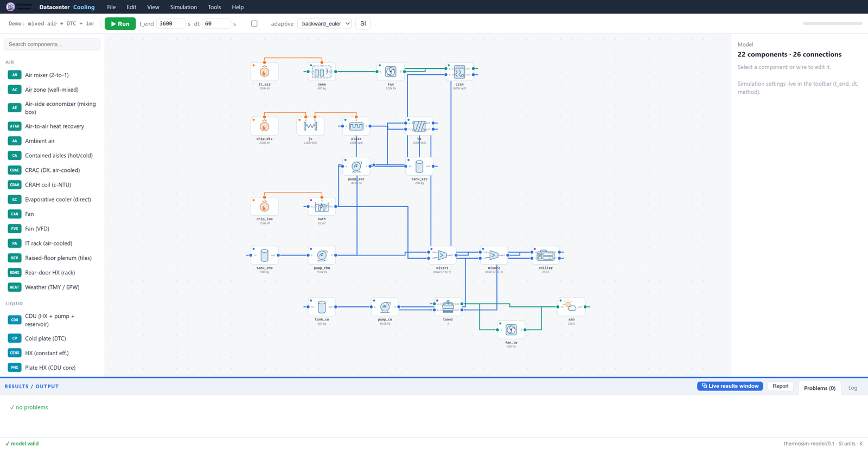Select the tank_sec tank node

(x=419, y=166)
